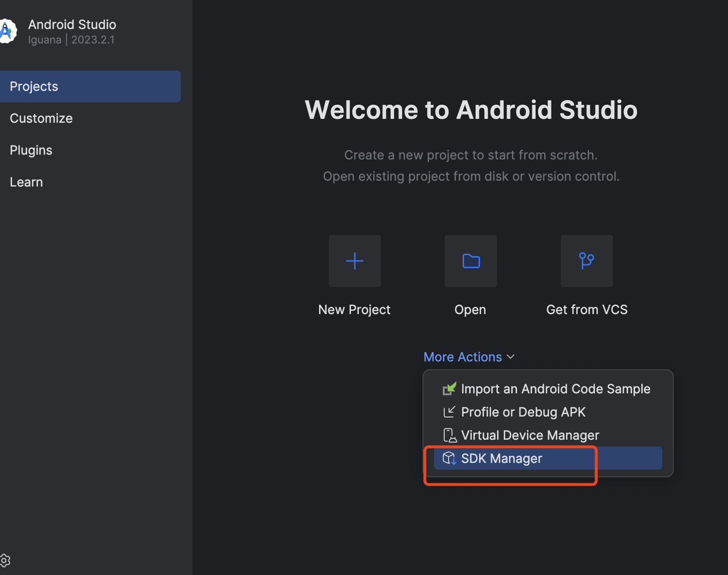Click the Import Android Code Sample icon
Image resolution: width=728 pixels, height=575 pixels.
pos(450,388)
